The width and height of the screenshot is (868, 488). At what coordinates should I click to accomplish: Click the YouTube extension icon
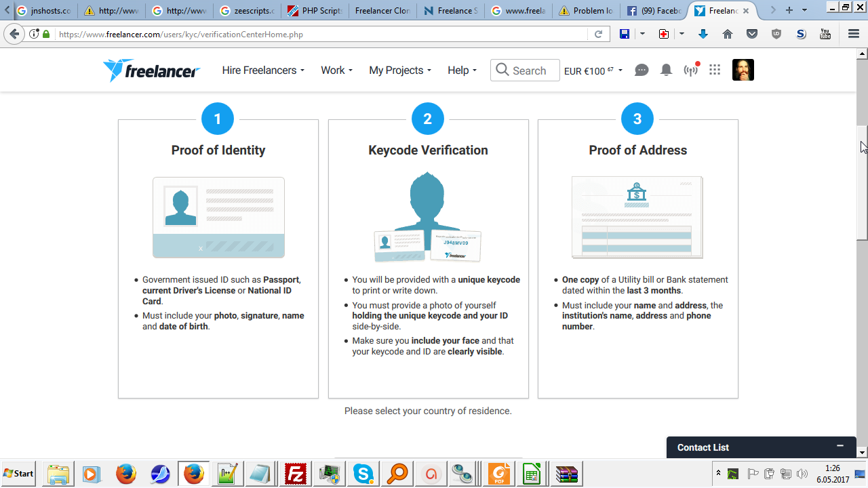(825, 34)
